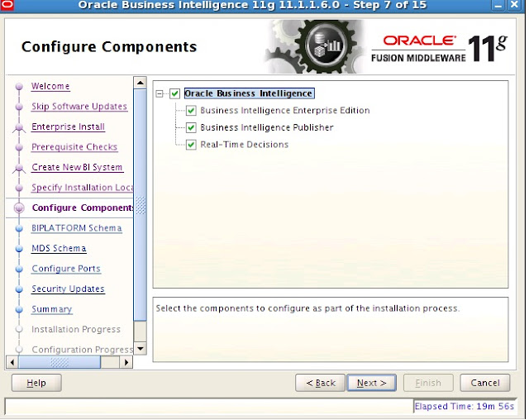The height and width of the screenshot is (420, 529).
Task: Click the Help button
Action: pyautogui.click(x=36, y=383)
